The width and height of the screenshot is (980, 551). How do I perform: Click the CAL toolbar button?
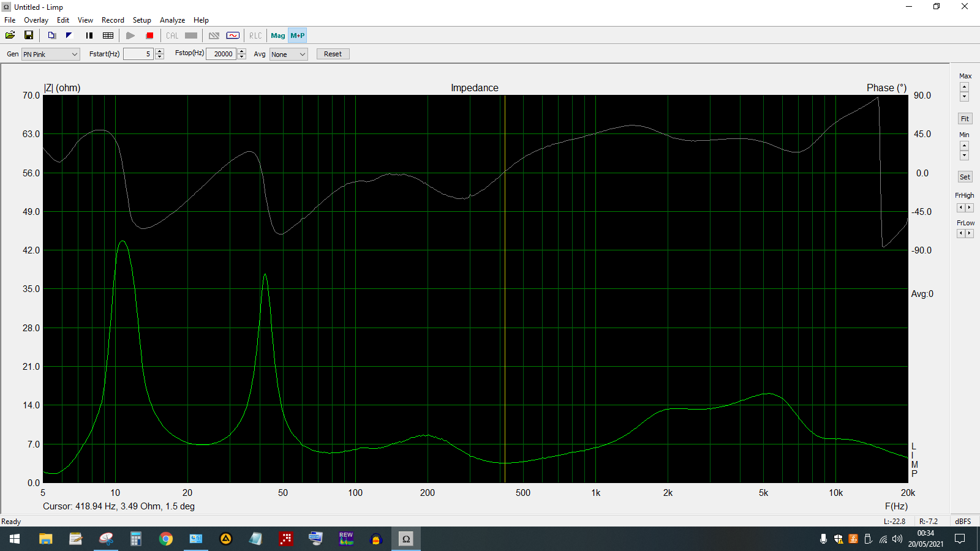point(172,36)
